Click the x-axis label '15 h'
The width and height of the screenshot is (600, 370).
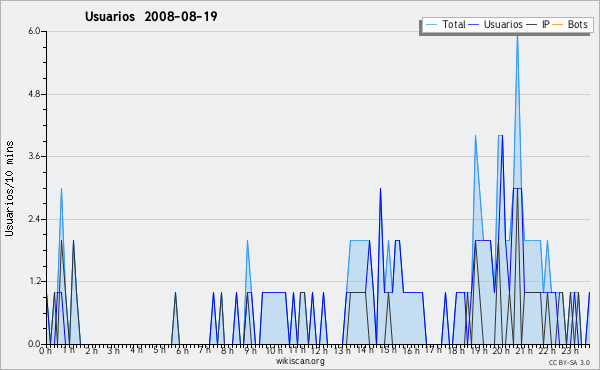coord(388,350)
